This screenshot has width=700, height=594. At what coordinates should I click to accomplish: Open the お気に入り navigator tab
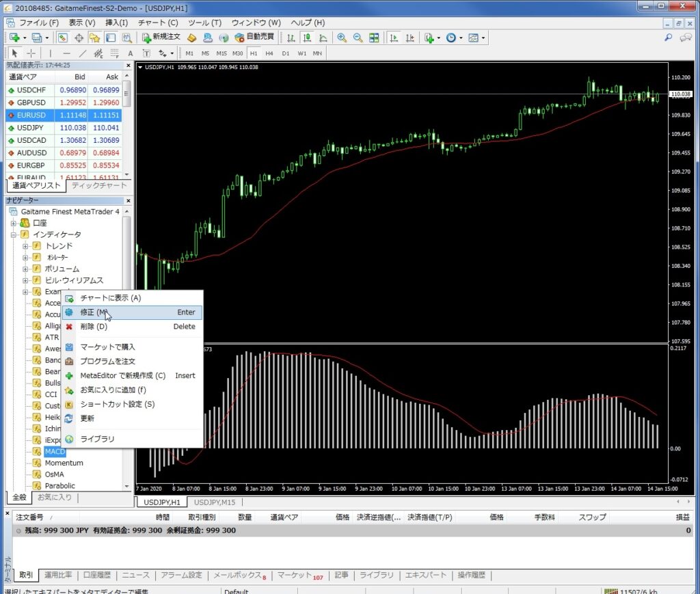point(55,497)
